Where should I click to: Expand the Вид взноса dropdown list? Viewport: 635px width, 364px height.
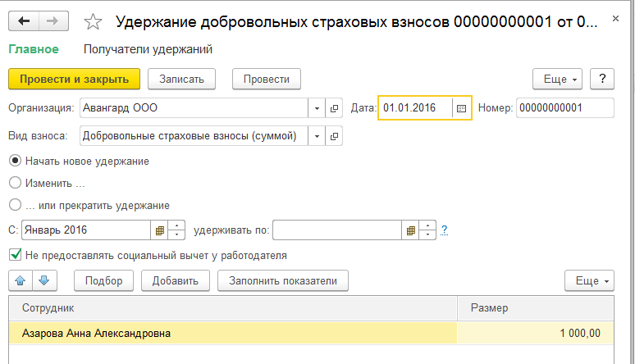coord(317,135)
